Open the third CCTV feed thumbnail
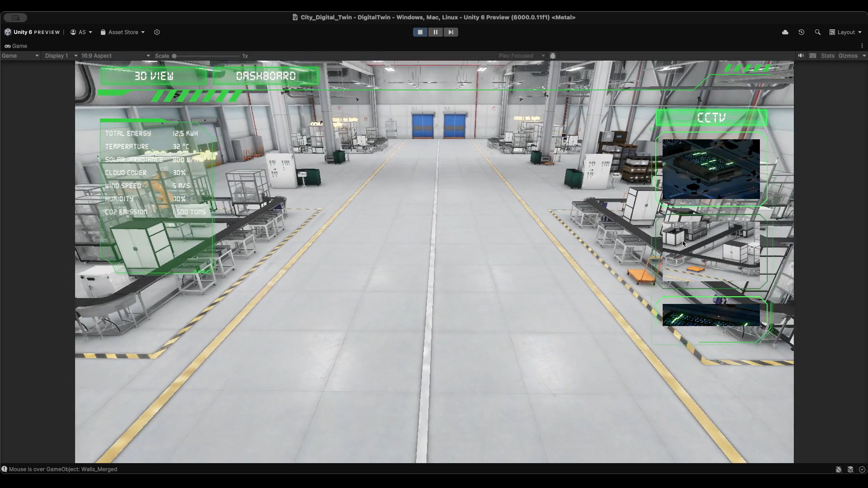Image resolution: width=868 pixels, height=488 pixels. point(711,315)
